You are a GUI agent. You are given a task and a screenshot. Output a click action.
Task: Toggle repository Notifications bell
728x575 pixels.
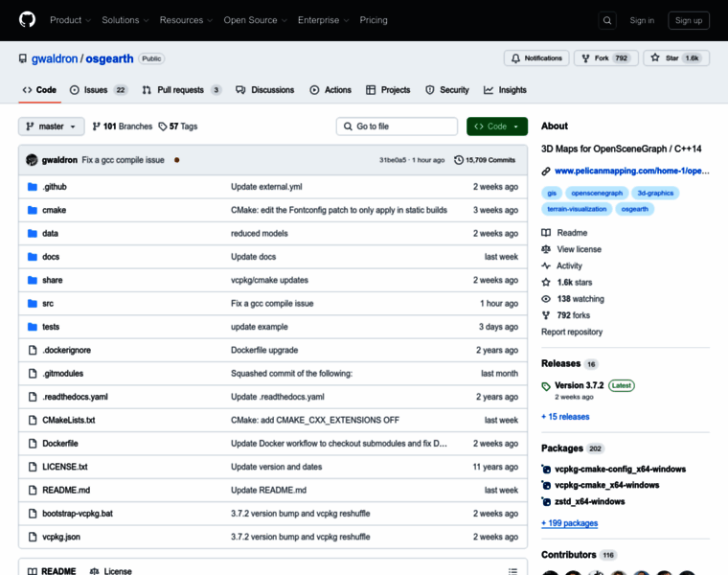pyautogui.click(x=536, y=58)
